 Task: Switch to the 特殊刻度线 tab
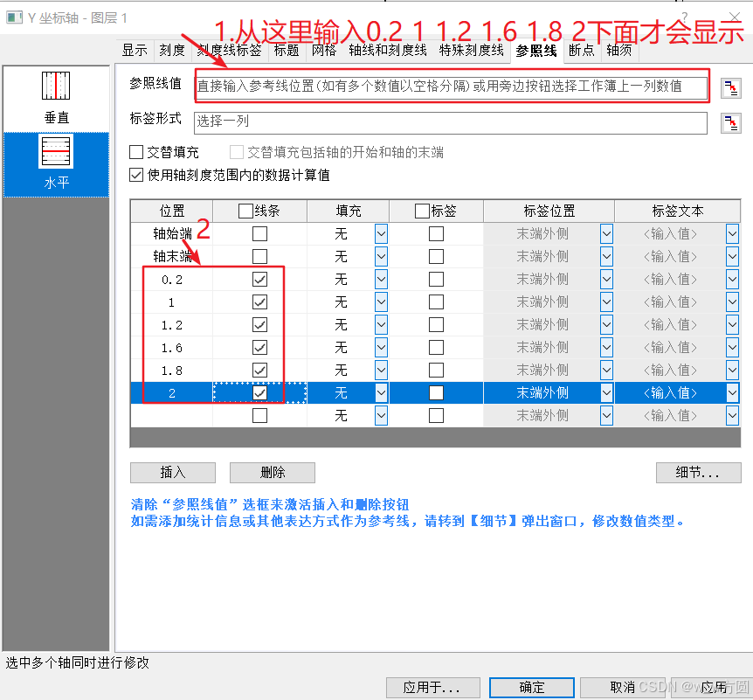471,50
